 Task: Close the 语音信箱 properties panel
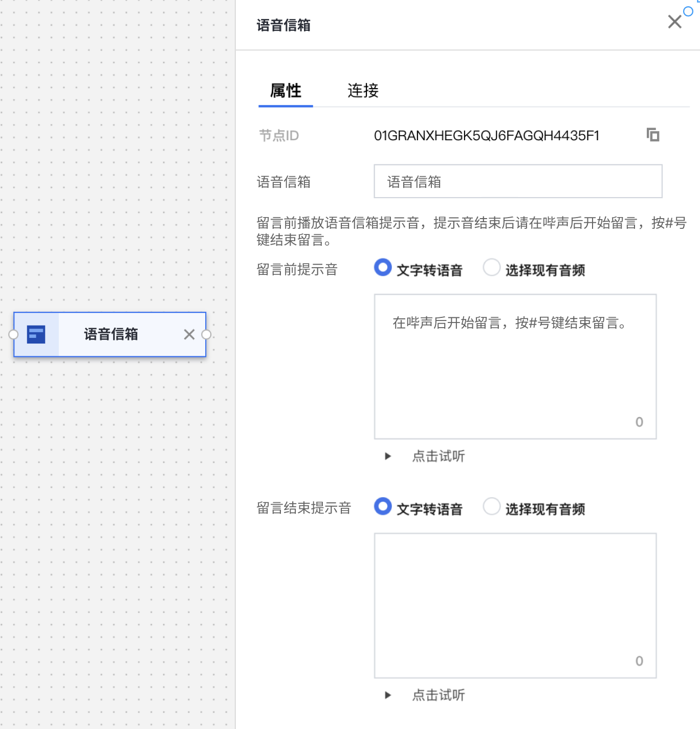pyautogui.click(x=674, y=22)
